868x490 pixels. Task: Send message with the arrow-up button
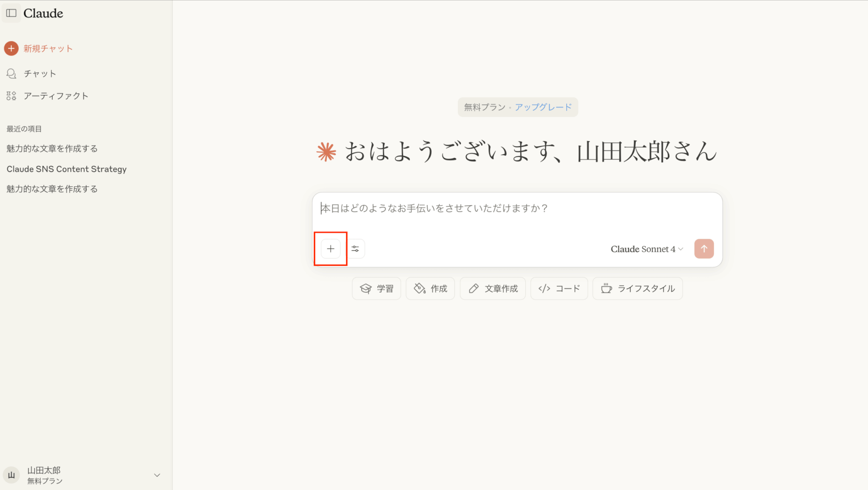(704, 249)
